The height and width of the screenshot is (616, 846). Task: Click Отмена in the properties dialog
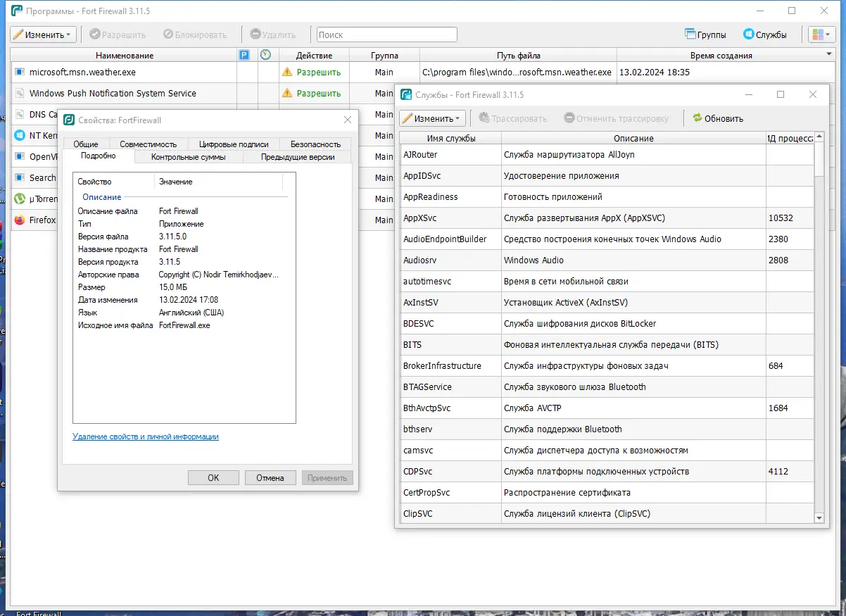coord(270,477)
